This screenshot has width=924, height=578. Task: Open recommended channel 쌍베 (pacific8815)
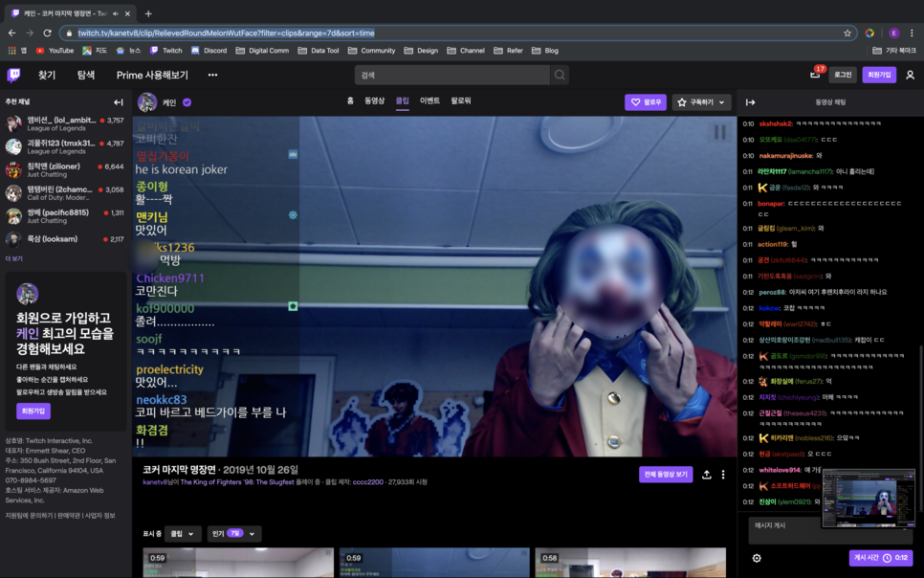[x=65, y=216]
